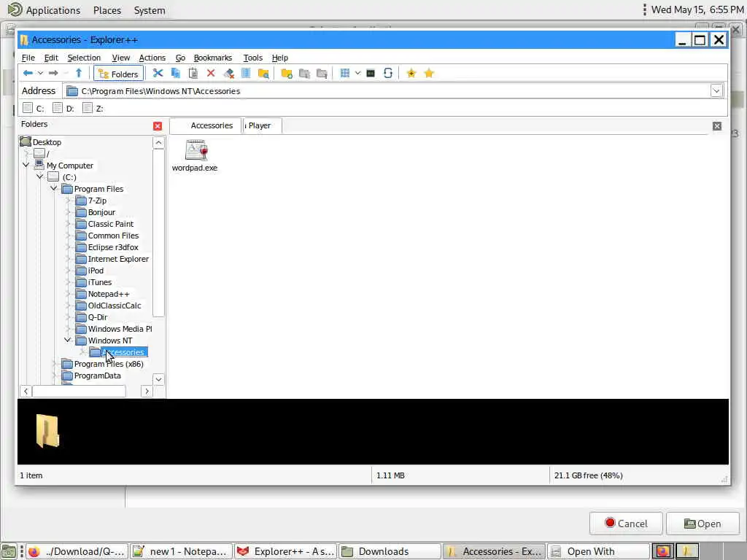Open drive D: from the drives bar
Image resolution: width=747 pixels, height=560 pixels.
coord(63,108)
